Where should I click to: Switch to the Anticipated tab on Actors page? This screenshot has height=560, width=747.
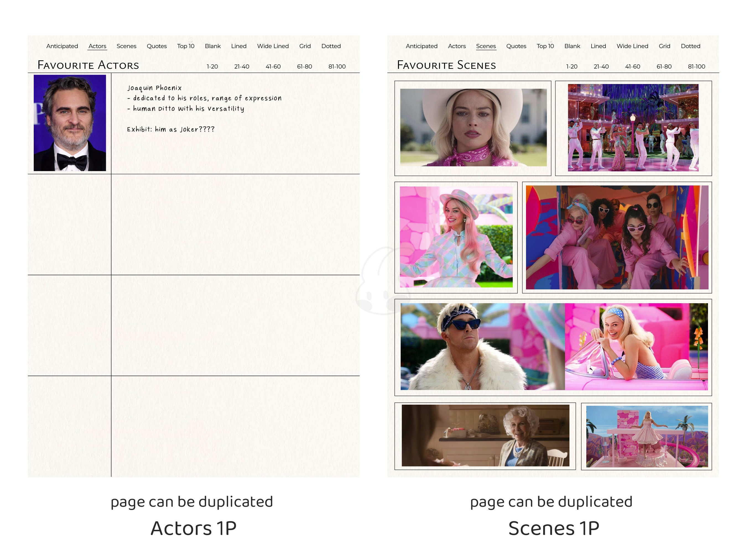point(62,46)
